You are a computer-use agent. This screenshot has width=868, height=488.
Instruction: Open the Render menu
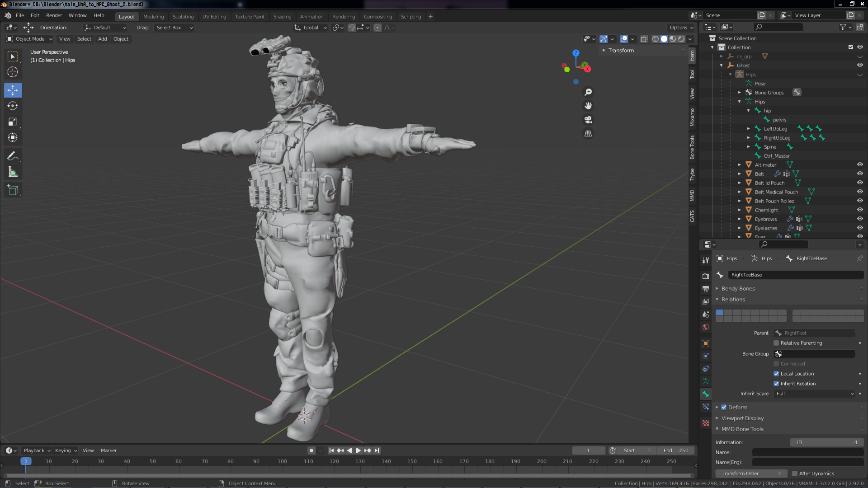(x=54, y=15)
